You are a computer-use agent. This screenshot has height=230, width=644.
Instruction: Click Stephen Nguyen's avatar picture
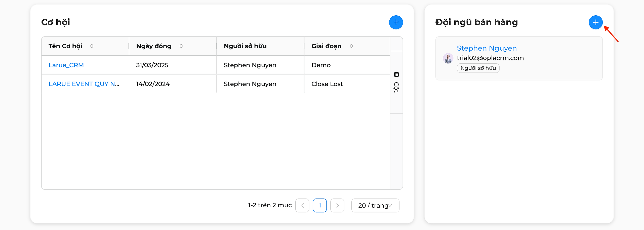click(448, 58)
